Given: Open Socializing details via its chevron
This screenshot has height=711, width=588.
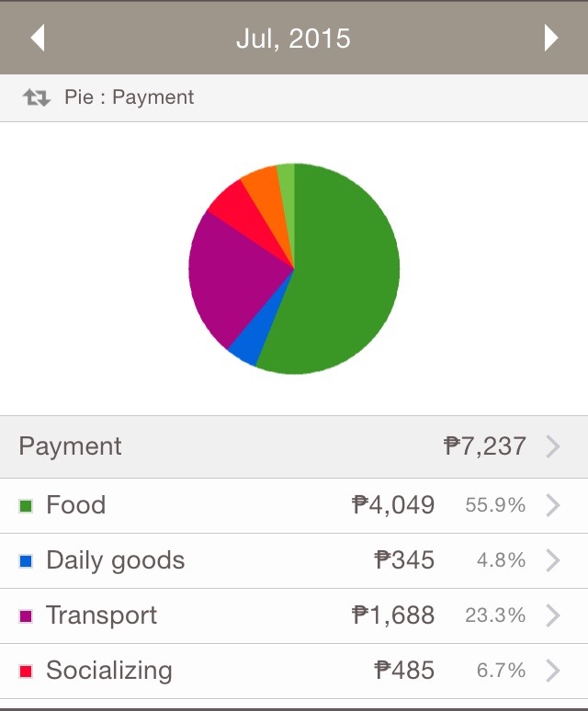Looking at the screenshot, I should coord(553,671).
